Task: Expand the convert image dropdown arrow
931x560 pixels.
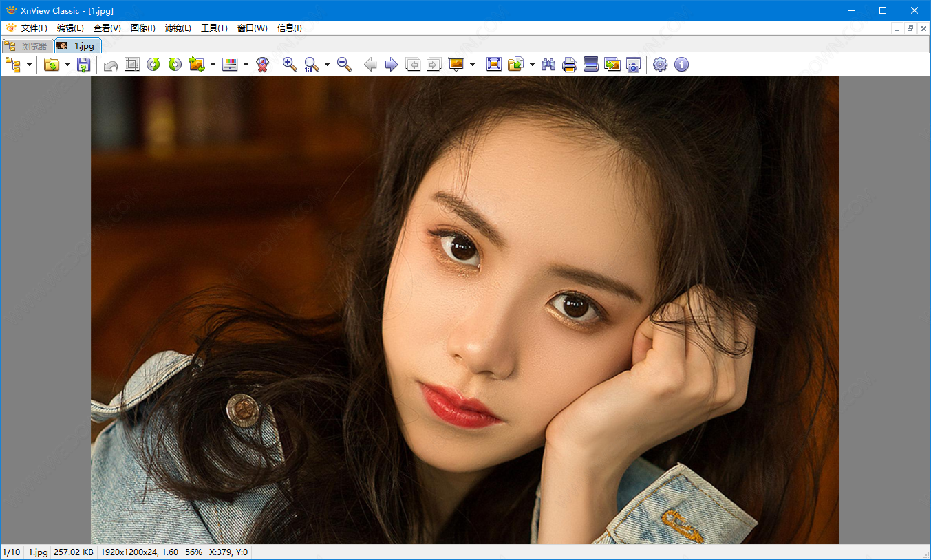Action: [x=213, y=65]
